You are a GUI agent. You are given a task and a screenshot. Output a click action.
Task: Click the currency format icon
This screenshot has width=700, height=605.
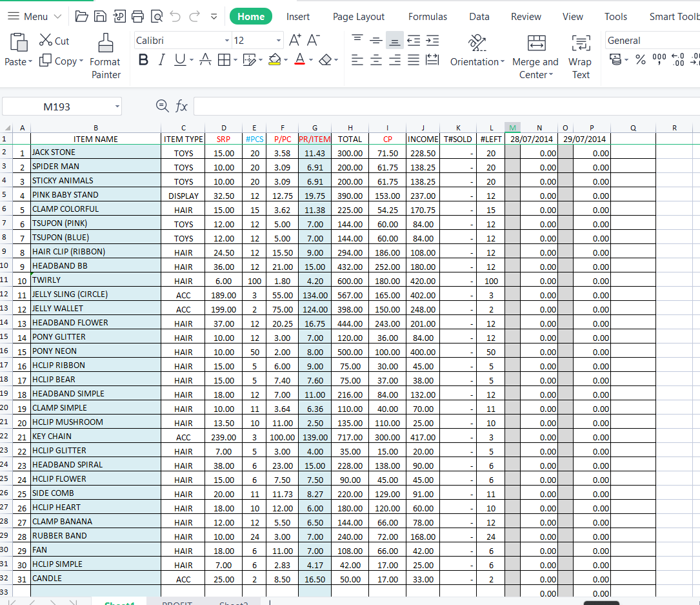tap(615, 59)
